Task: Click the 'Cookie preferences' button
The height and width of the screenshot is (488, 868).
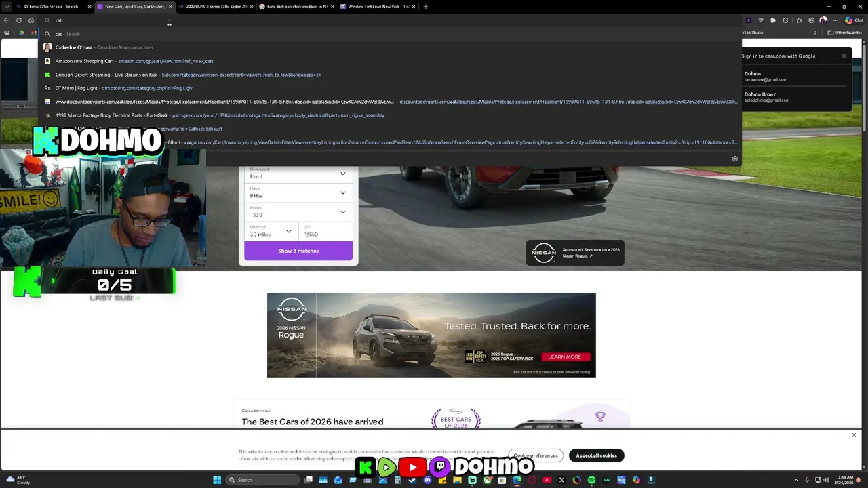Action: click(x=536, y=455)
